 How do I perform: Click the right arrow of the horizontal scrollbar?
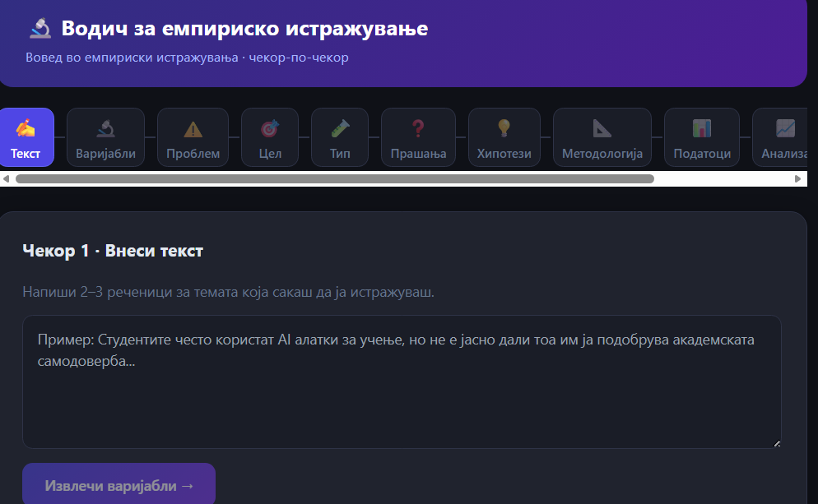[x=797, y=178]
